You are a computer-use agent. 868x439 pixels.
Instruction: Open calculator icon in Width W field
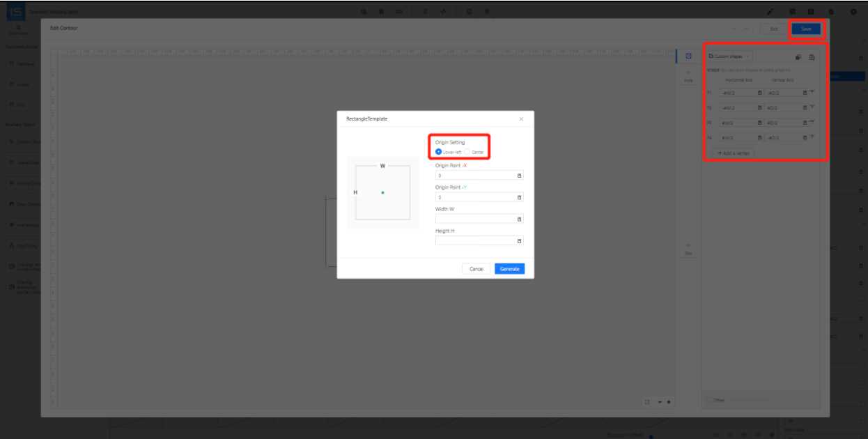click(519, 219)
